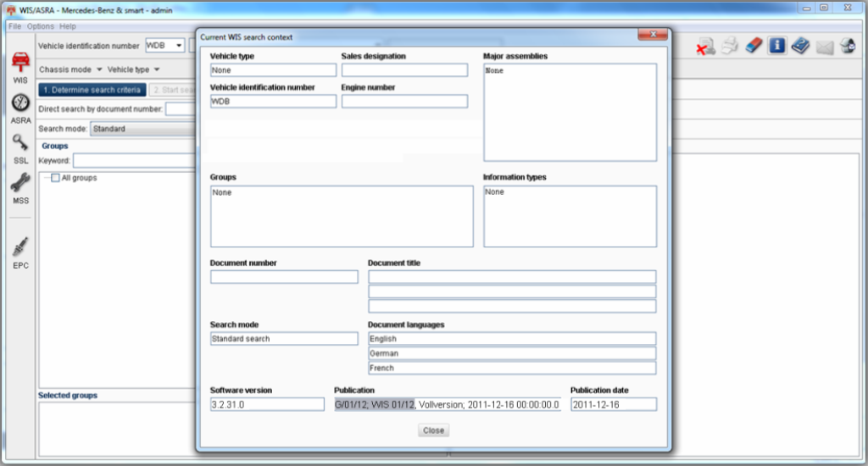868x466 pixels.
Task: Click the envelope mail icon in toolbar
Action: (824, 47)
